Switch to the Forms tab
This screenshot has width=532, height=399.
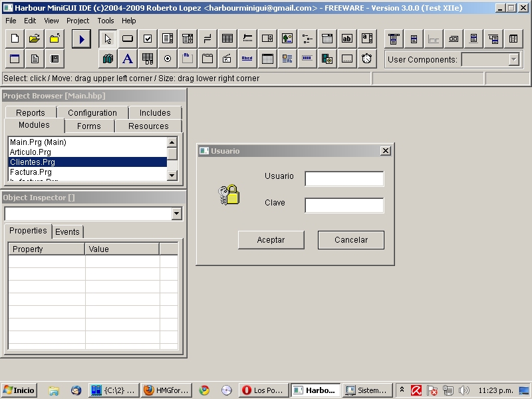pos(89,126)
